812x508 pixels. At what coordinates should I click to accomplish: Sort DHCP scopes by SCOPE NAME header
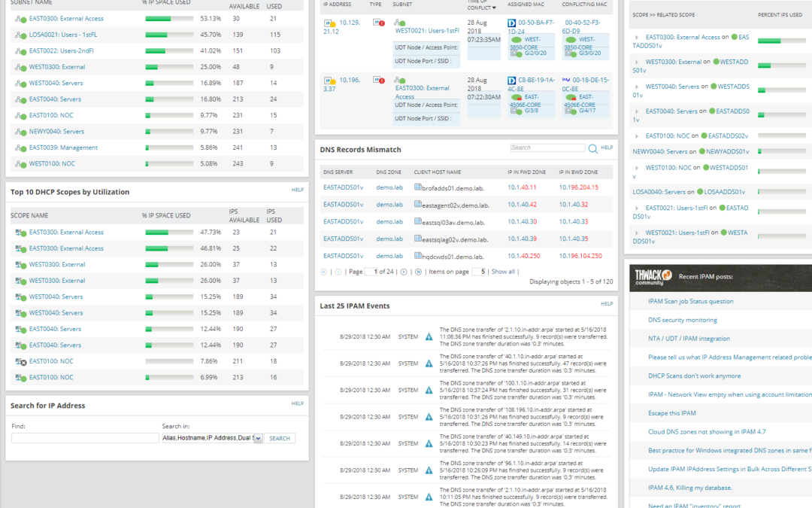click(x=29, y=216)
